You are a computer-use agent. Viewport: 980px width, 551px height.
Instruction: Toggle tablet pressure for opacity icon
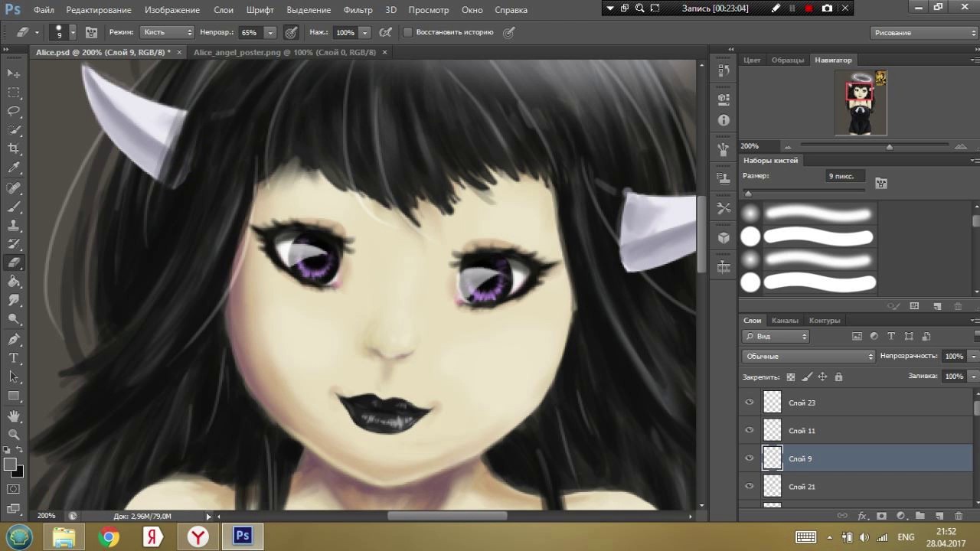291,32
